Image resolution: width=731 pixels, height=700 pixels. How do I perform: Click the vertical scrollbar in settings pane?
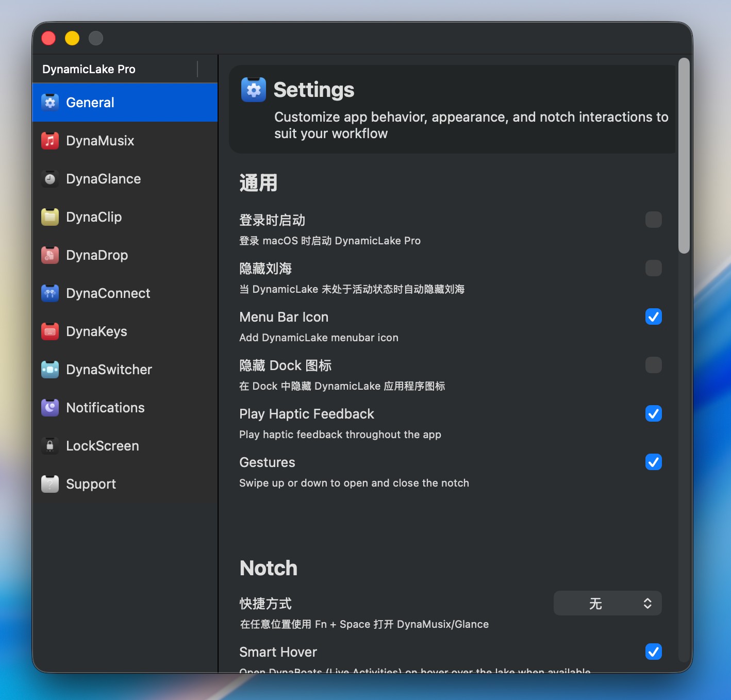coord(684,156)
